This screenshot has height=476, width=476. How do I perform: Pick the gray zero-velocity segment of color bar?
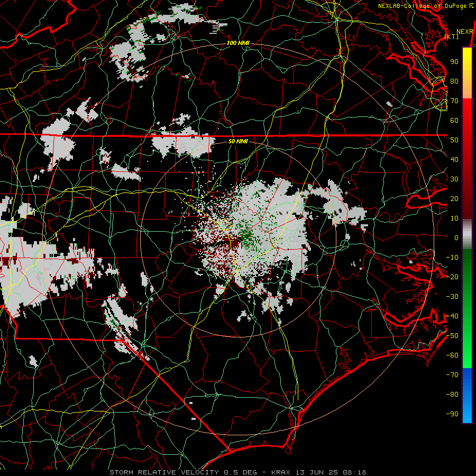pos(467,234)
